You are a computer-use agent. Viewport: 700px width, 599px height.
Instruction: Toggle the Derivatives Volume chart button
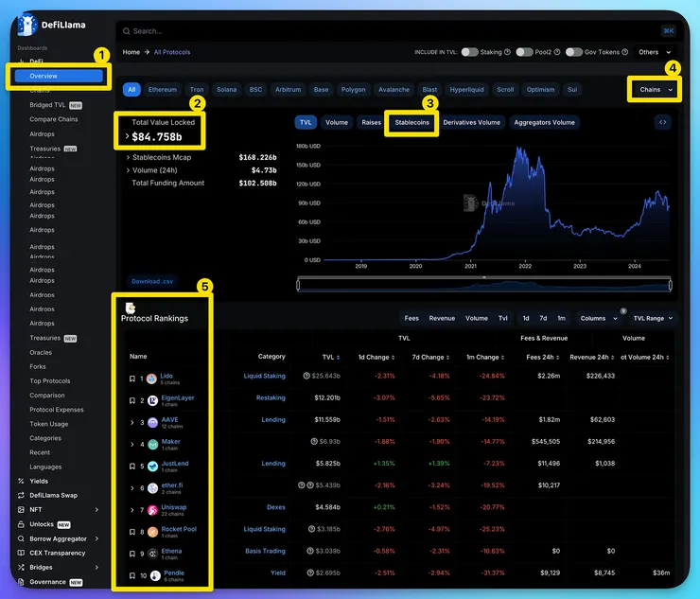471,122
